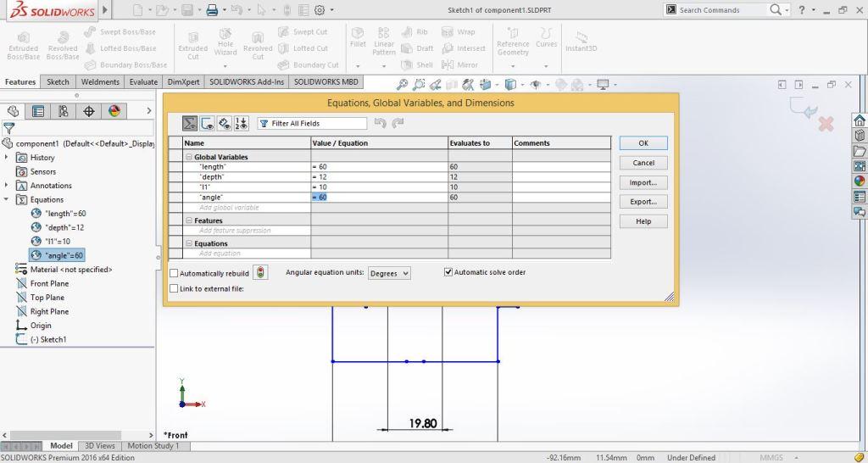Viewport: 868px width, 463px height.
Task: Click the Add global variable cell
Action: pyautogui.click(x=247, y=207)
